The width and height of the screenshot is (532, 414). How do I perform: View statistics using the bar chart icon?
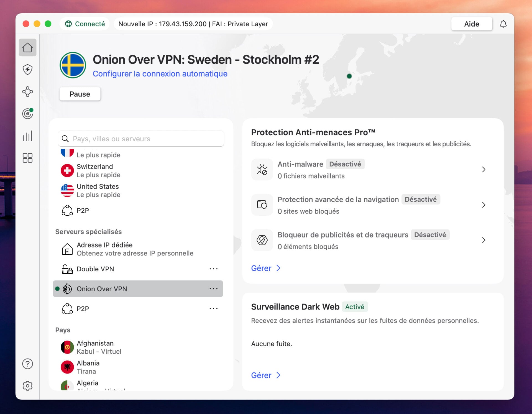pos(27,136)
